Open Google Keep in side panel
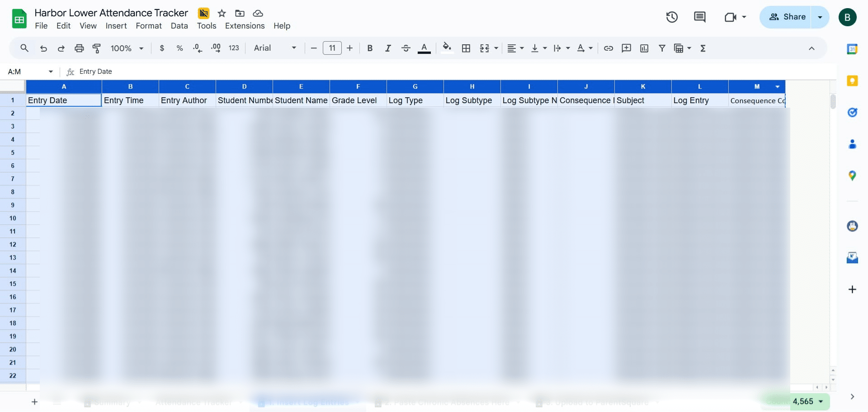The height and width of the screenshot is (412, 868). pyautogui.click(x=852, y=81)
